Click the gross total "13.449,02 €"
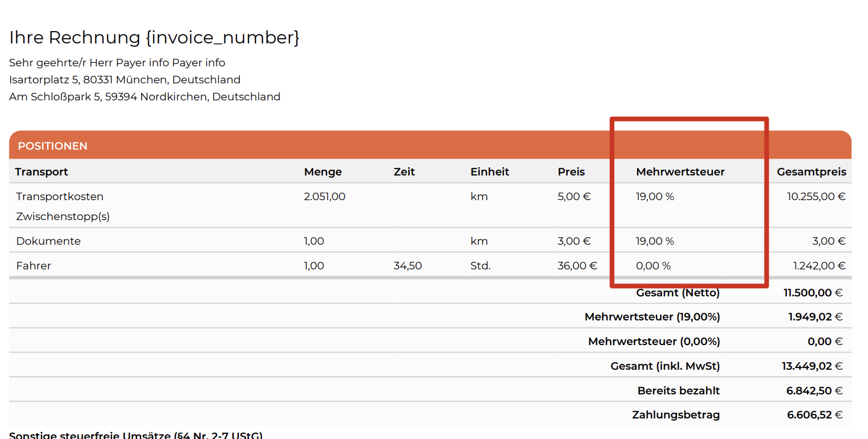 point(812,366)
